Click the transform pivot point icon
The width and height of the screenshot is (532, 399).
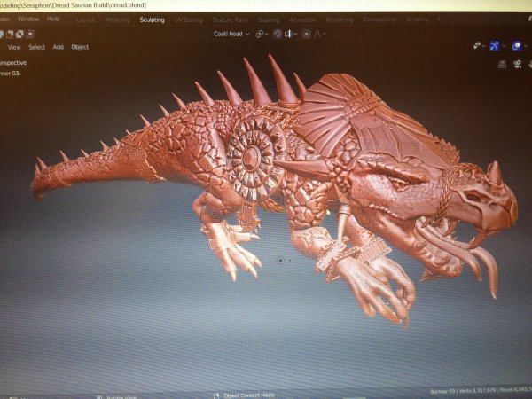click(260, 34)
